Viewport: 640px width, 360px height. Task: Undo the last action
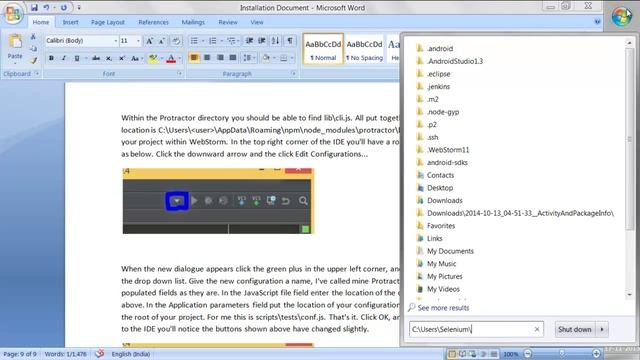46,7
